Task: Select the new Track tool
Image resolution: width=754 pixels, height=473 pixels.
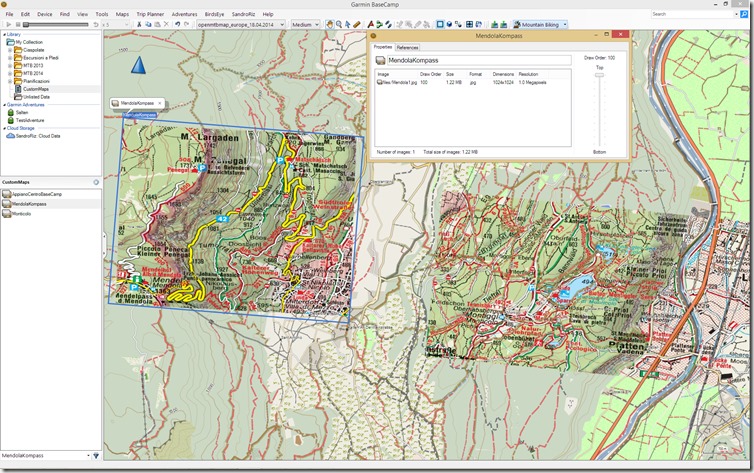Action: pos(388,24)
